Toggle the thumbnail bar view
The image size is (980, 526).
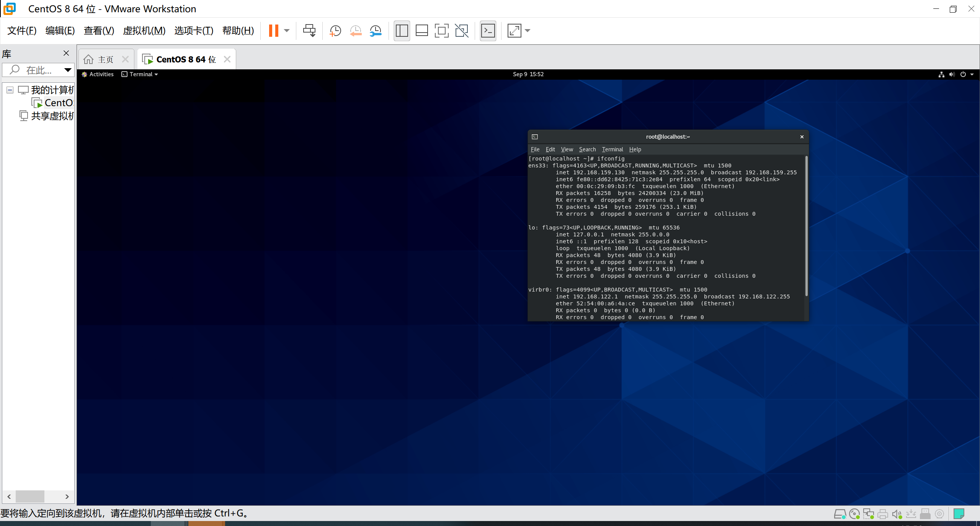421,31
